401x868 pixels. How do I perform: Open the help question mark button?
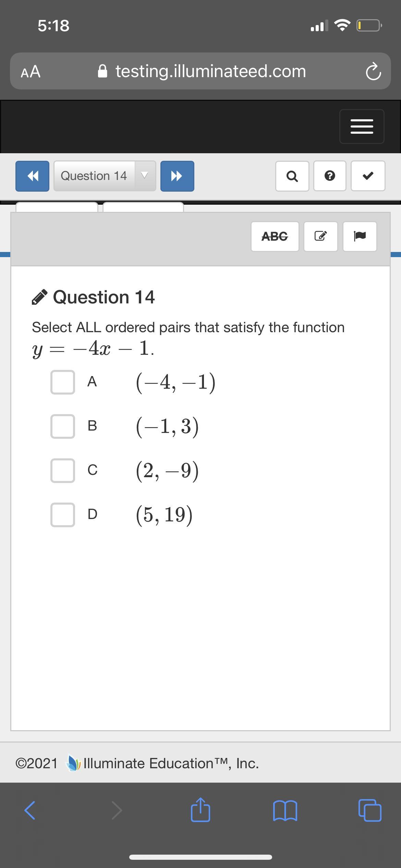(x=330, y=176)
